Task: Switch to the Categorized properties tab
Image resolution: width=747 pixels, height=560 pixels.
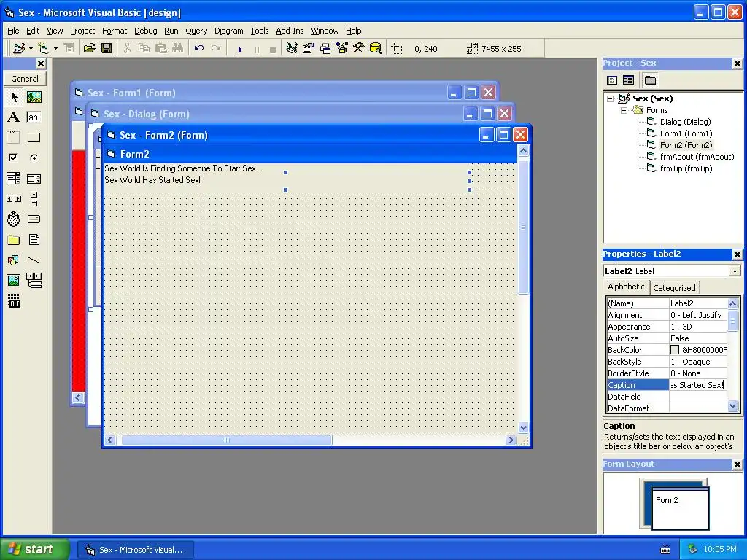Action: 674,287
